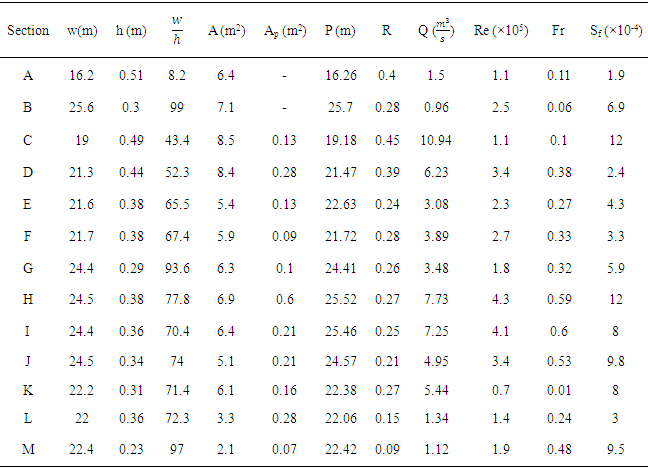Click the w over h fraction header

click(x=177, y=30)
